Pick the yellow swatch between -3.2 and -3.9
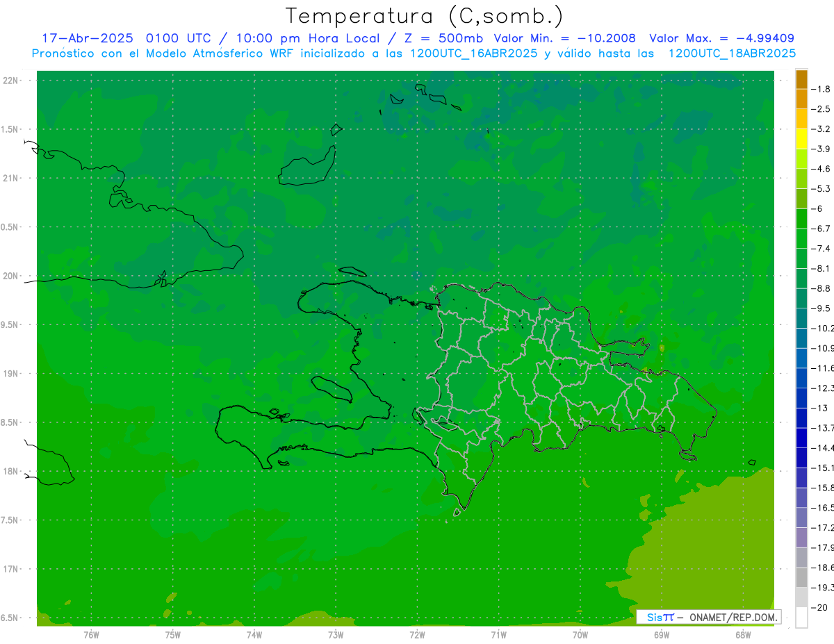Screen dimensions: 834x644 801,139
